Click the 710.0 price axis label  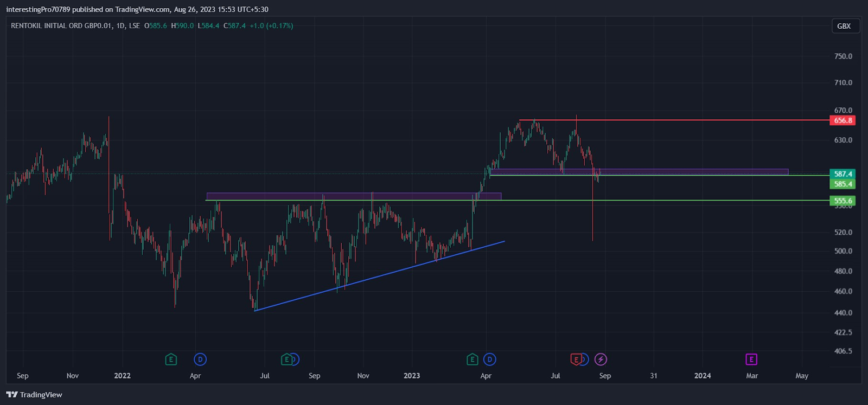pos(843,83)
